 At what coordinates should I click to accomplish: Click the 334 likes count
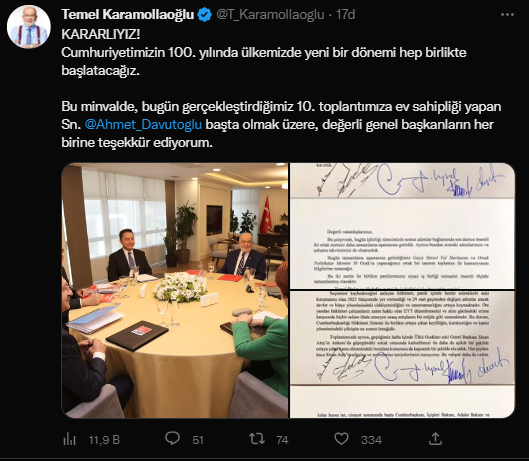point(371,440)
